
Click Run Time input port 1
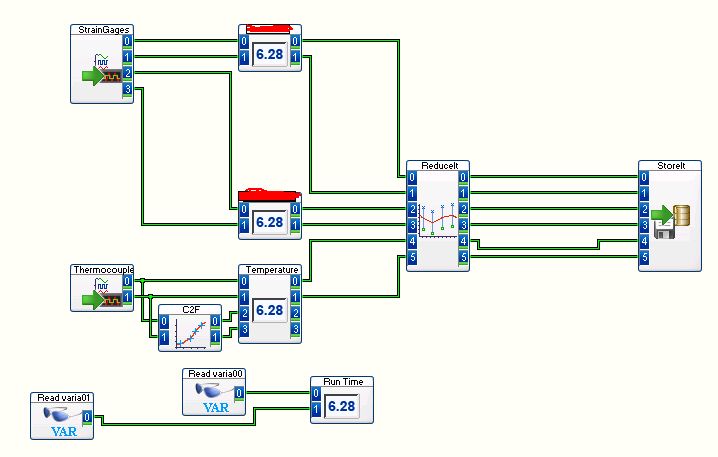coord(316,409)
